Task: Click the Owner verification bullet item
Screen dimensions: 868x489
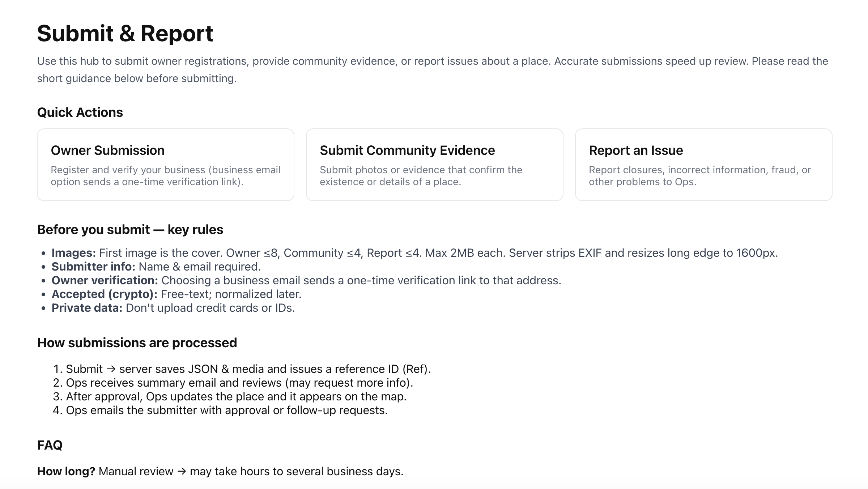Action: [306, 280]
